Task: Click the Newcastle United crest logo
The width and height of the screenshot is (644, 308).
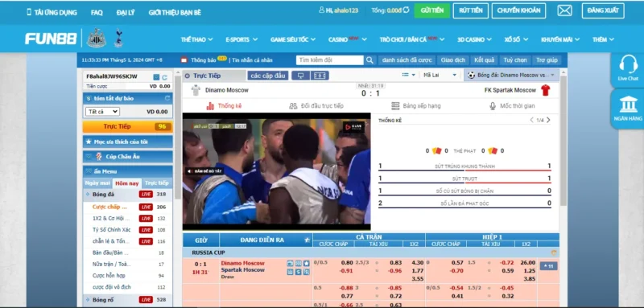Action: (x=97, y=38)
